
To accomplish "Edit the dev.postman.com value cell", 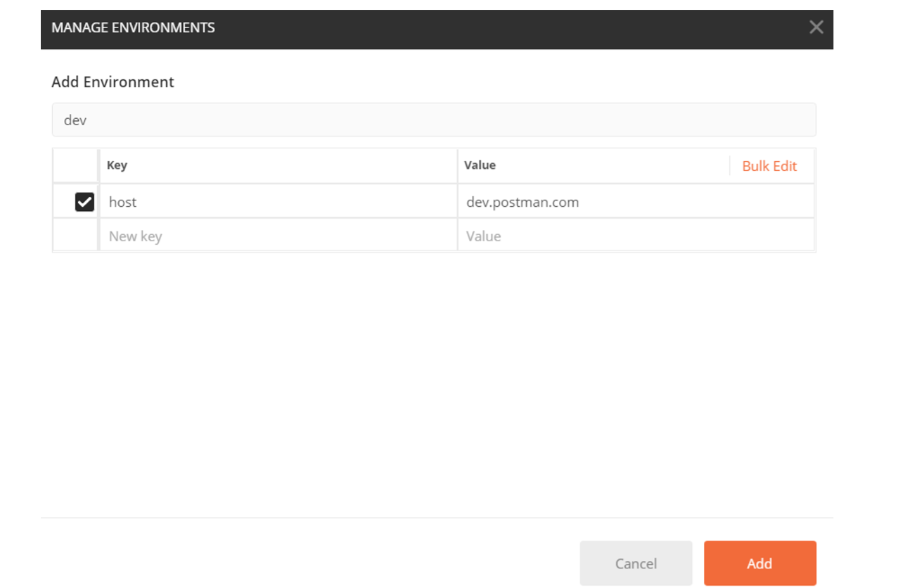I will [x=635, y=203].
